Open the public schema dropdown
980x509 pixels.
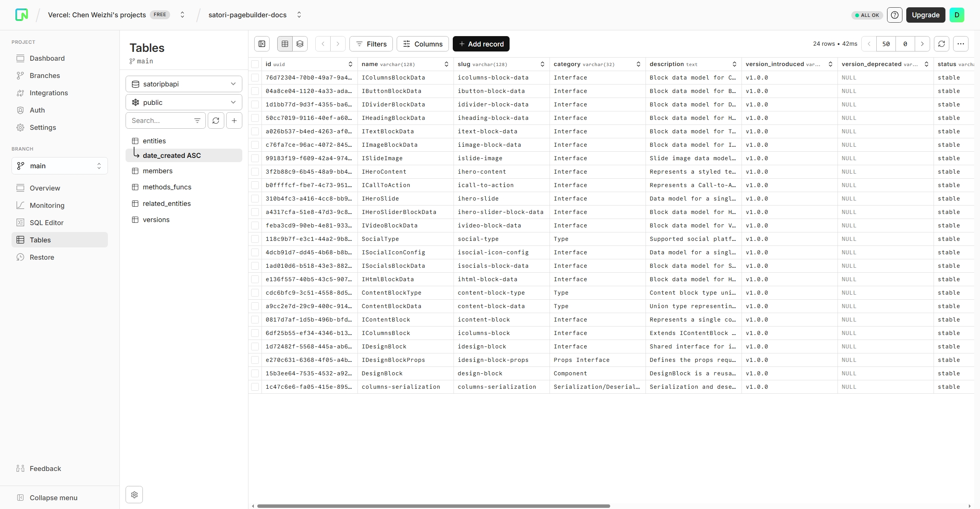pos(184,102)
